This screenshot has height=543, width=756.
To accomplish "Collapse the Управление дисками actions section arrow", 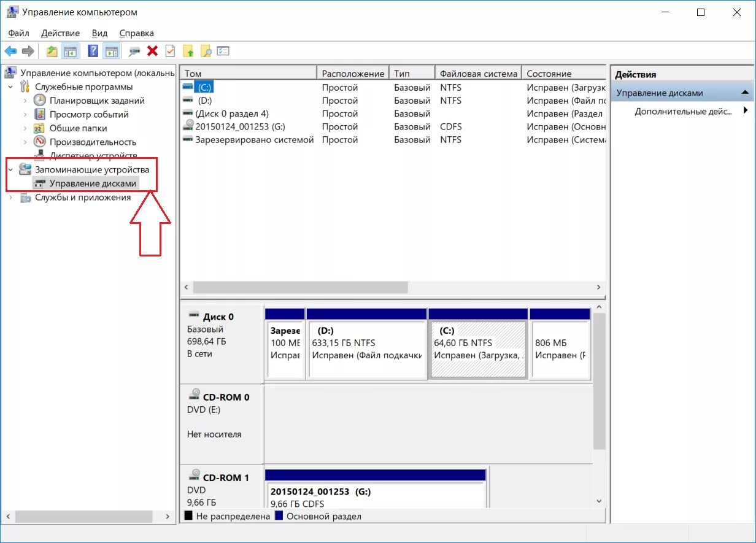I will point(745,93).
